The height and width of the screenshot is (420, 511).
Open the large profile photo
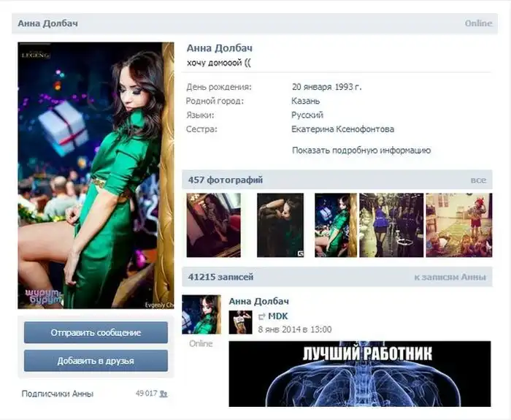point(96,175)
